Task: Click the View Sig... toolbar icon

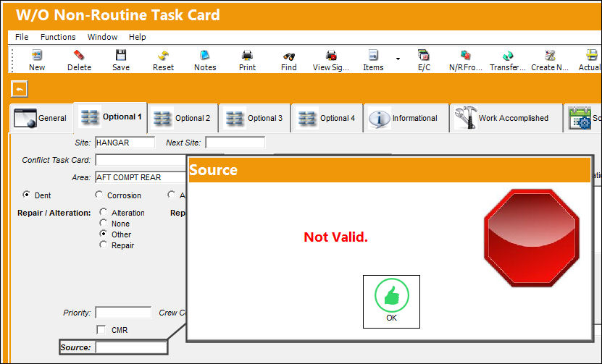Action: tap(331, 56)
